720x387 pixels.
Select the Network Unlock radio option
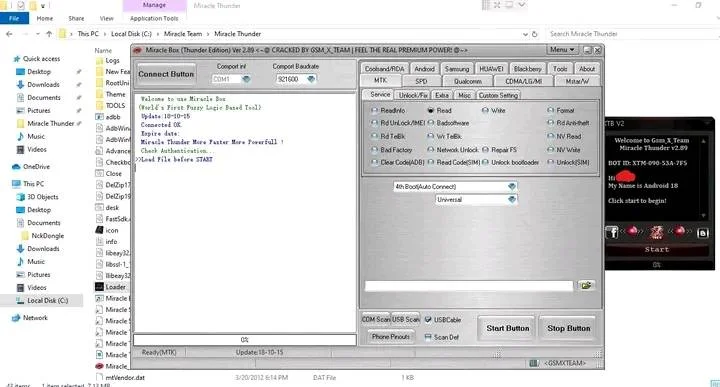453,150
